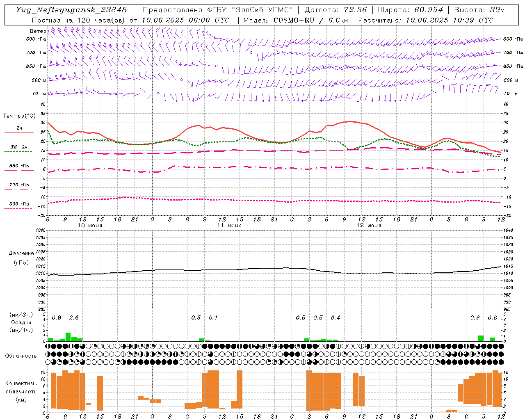The width and height of the screenshot is (525, 420).
Task: Click the 700 гПа temperature legend entry
Action: pyautogui.click(x=19, y=185)
